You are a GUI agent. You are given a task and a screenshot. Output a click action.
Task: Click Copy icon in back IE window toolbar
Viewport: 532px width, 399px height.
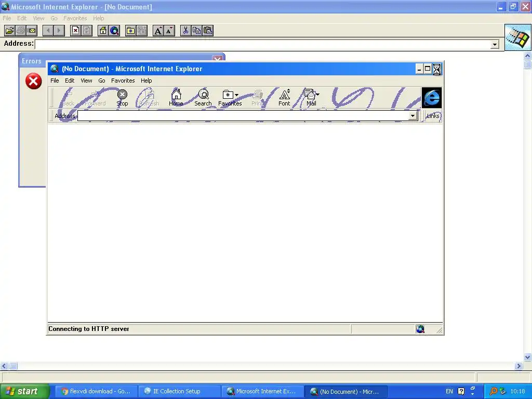[x=197, y=31]
